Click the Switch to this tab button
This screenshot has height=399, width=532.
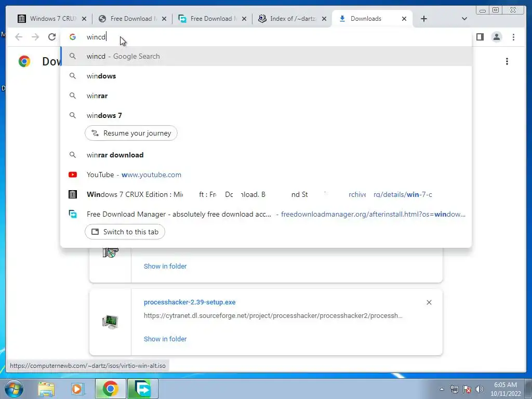pos(125,232)
